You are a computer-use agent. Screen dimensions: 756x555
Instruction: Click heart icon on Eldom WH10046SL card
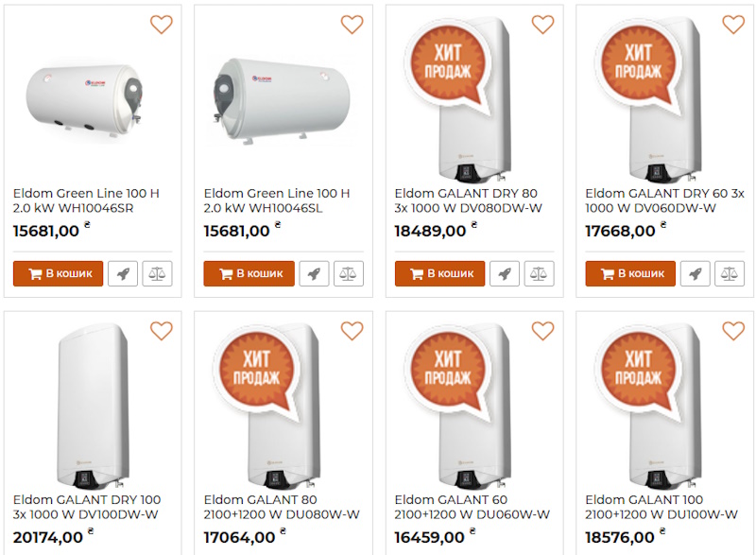352,26
